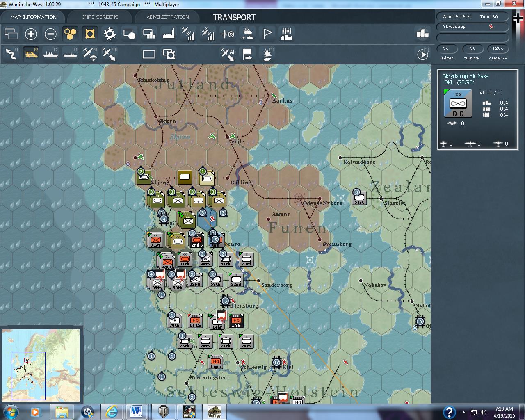This screenshot has width=525, height=420.
Task: Zoom out the map with minus icon
Action: [x=50, y=34]
